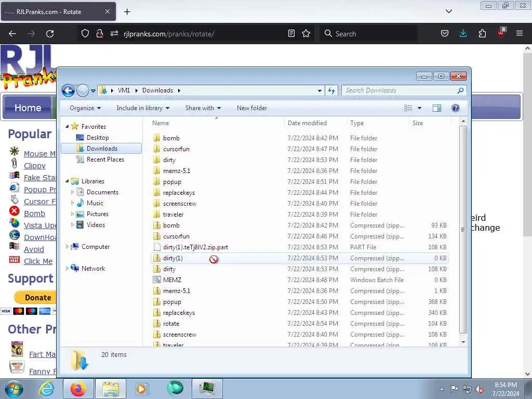
Task: Open Firefox downloads panel arrow
Action: pos(463,34)
